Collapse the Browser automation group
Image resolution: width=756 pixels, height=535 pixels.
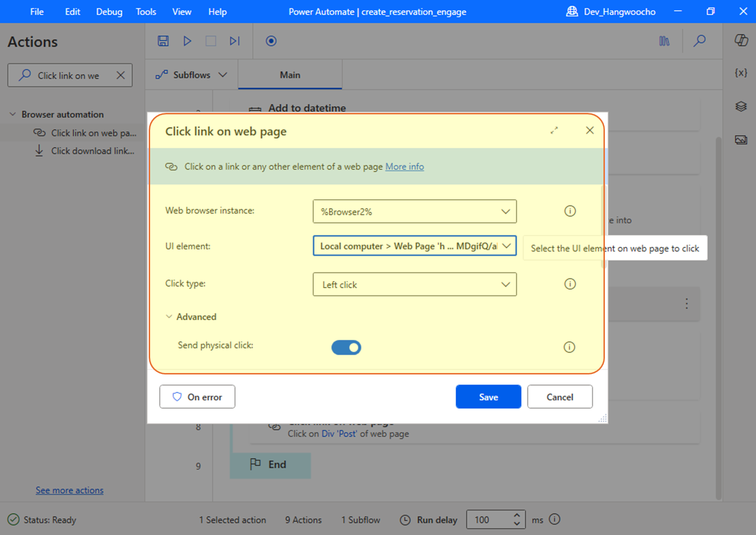point(13,114)
